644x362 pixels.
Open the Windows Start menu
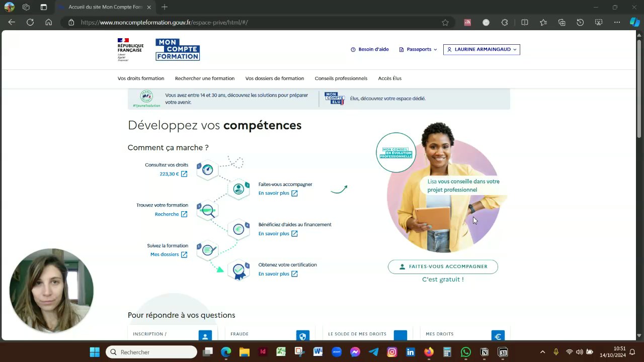(x=95, y=352)
